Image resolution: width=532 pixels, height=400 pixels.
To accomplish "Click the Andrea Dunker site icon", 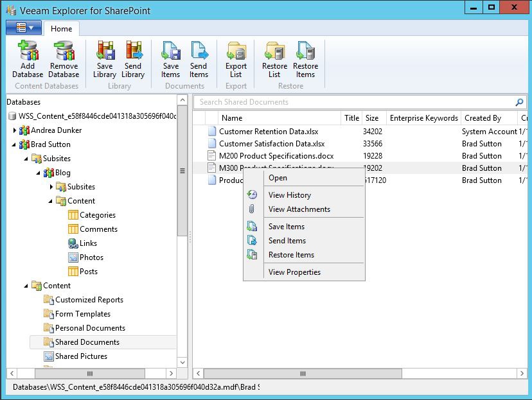I will [x=24, y=130].
